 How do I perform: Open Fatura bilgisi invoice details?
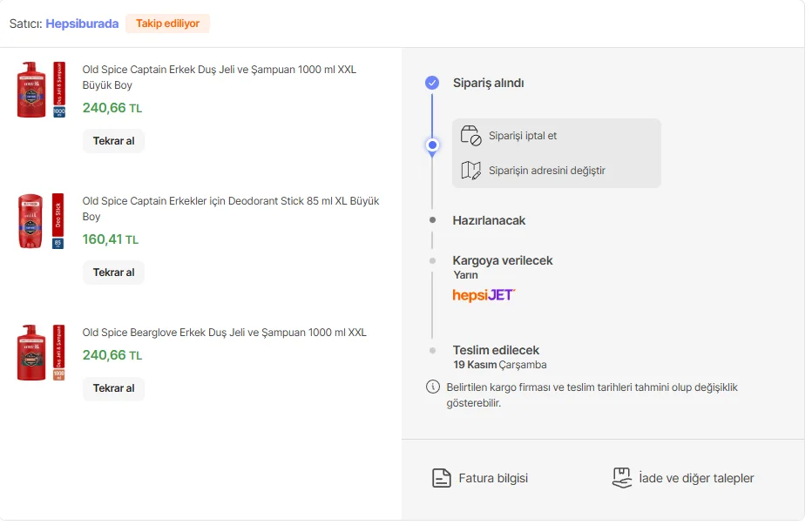pos(493,478)
